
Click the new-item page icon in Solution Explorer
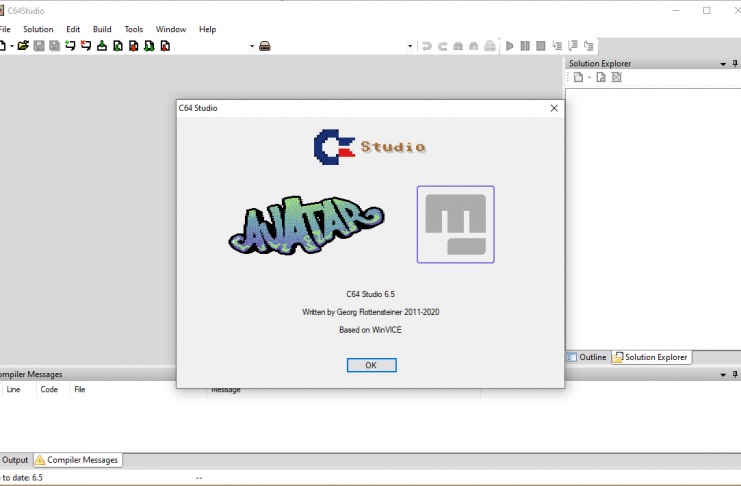[578, 77]
